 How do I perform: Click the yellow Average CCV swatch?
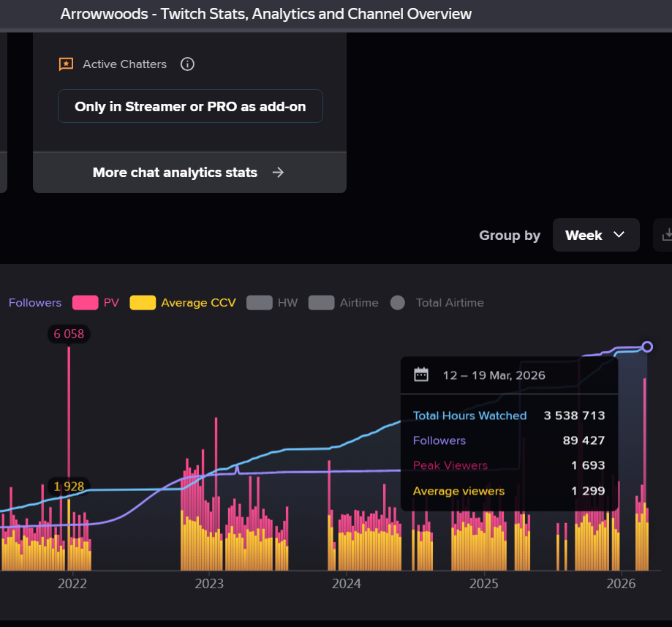point(143,303)
